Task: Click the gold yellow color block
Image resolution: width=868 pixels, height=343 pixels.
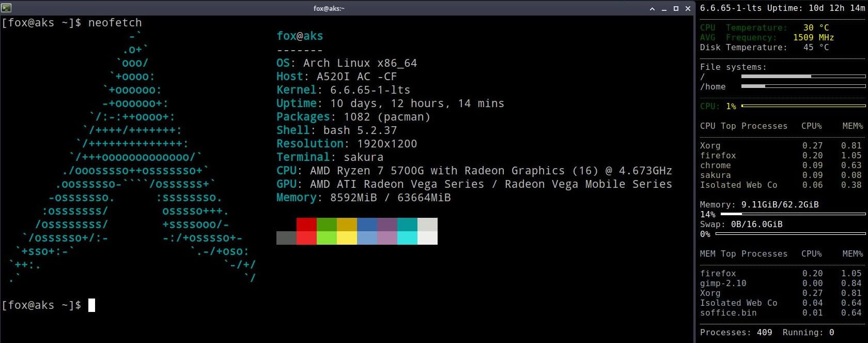Action: (x=347, y=225)
